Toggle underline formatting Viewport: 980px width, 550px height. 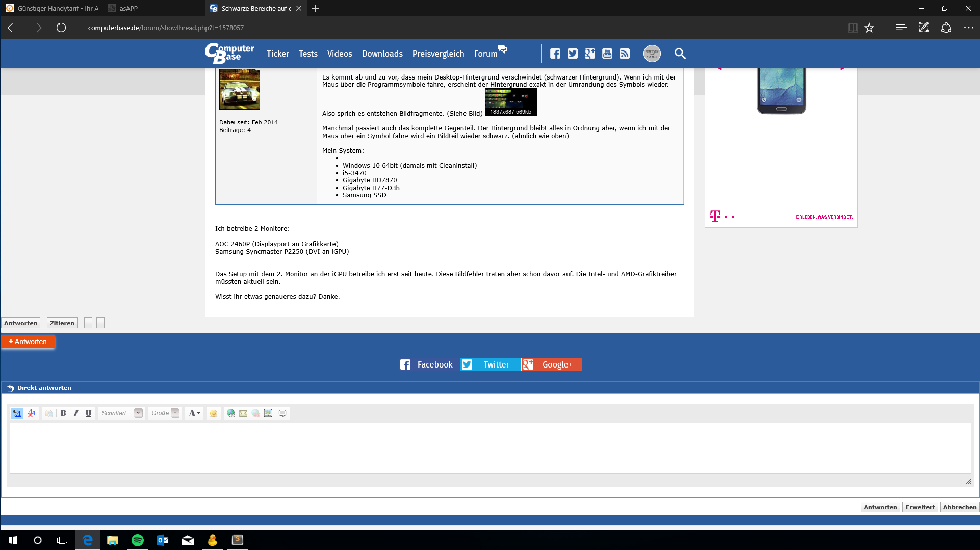[x=89, y=413]
